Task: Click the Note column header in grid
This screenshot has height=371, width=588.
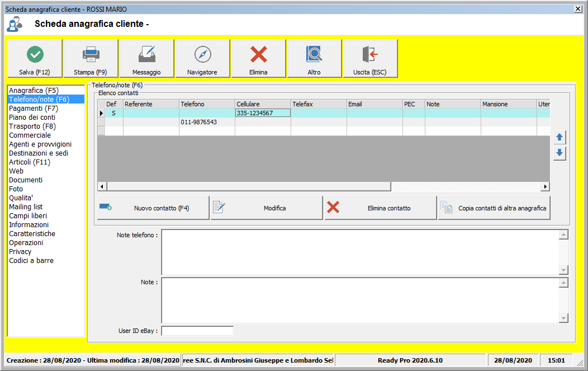Action: (x=453, y=104)
